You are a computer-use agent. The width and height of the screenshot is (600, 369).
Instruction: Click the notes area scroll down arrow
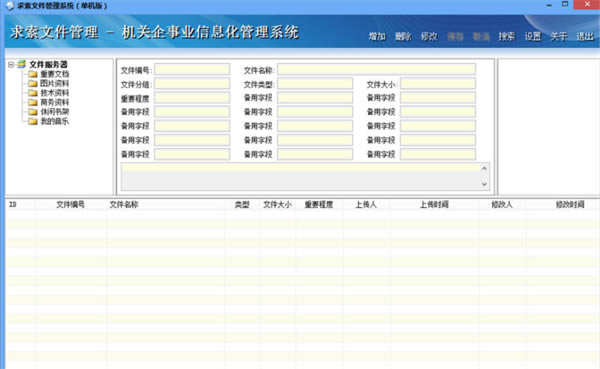point(484,184)
